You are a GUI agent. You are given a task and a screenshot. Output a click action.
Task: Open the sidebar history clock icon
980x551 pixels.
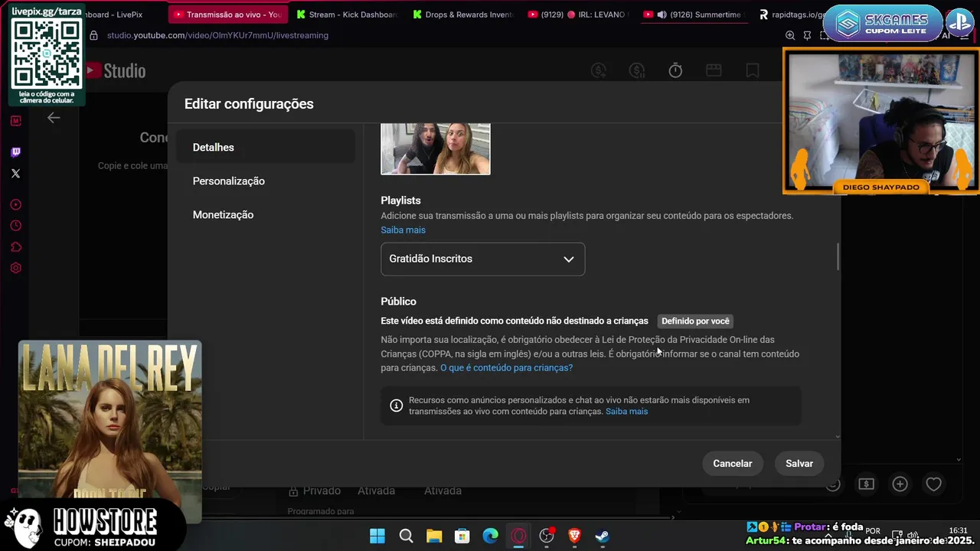15,226
